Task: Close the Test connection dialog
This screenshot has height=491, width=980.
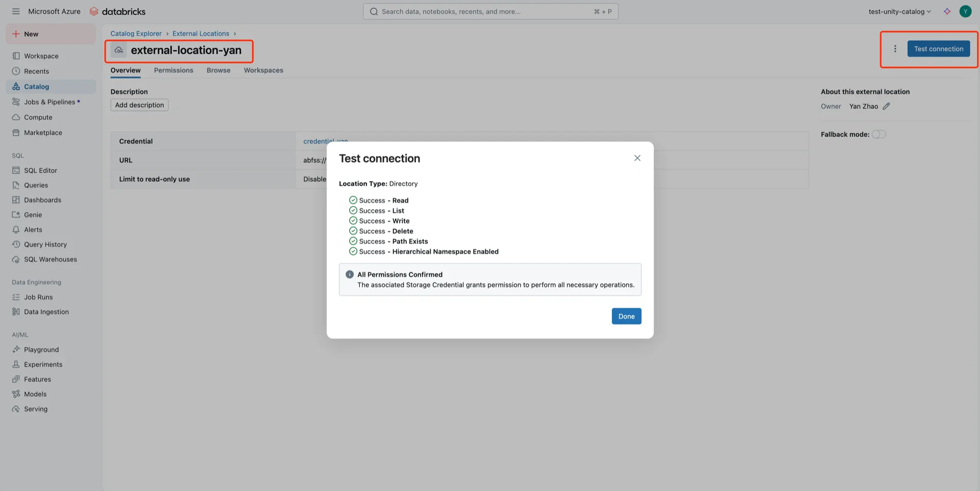Action: 637,158
